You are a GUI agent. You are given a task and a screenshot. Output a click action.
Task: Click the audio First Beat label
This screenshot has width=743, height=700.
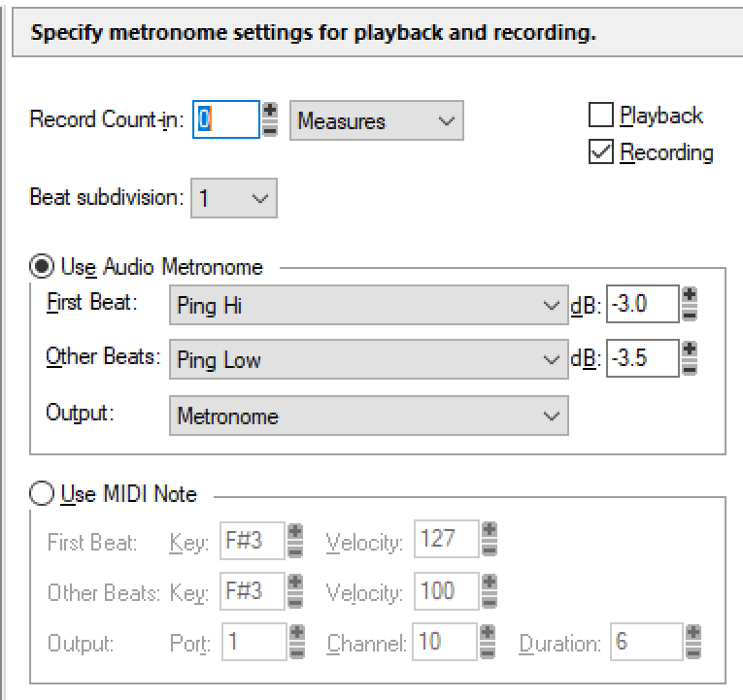pos(92,302)
